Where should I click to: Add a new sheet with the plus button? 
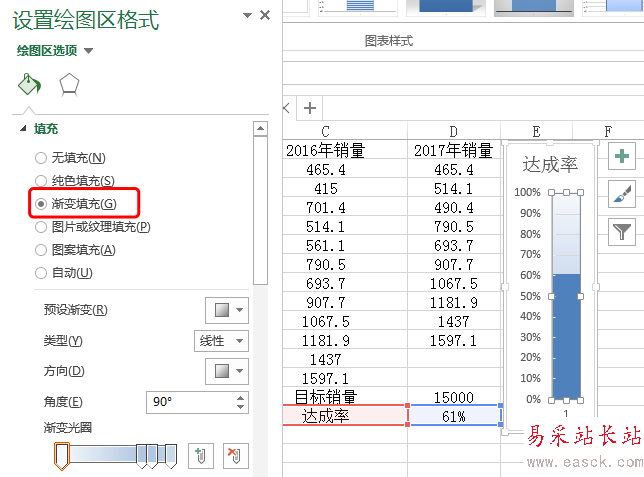[x=310, y=108]
